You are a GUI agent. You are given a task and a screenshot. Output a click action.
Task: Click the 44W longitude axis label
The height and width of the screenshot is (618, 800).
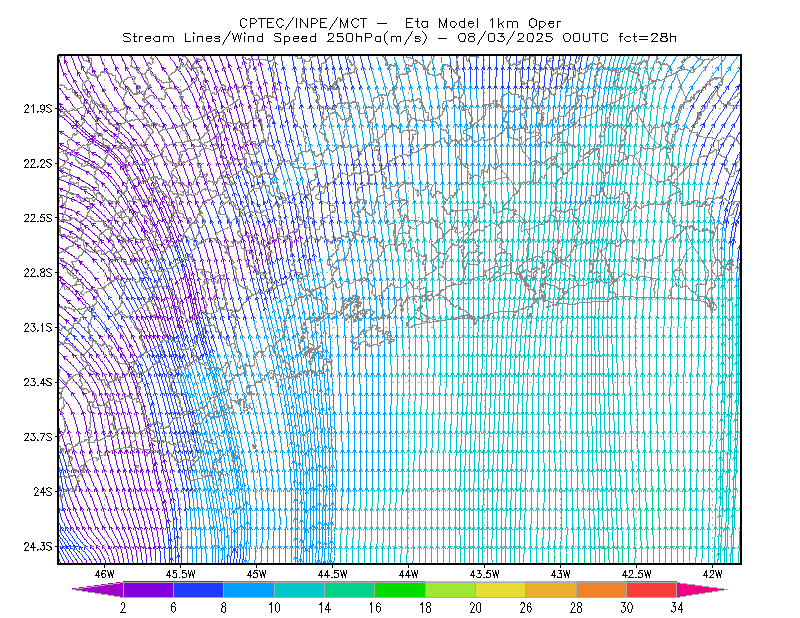(x=409, y=574)
